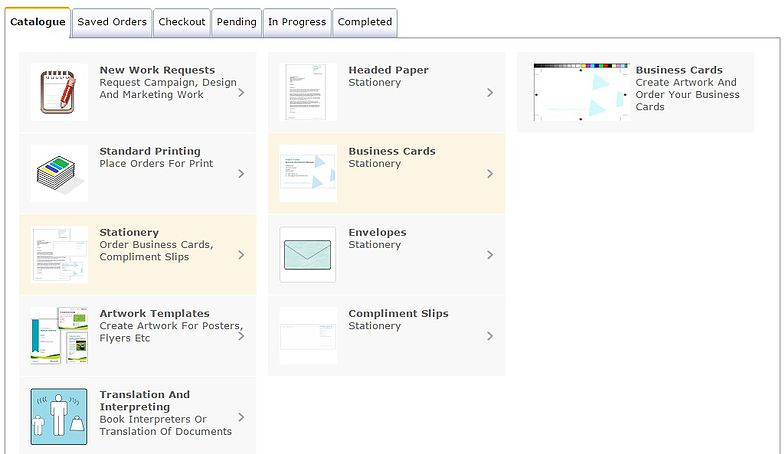This screenshot has height=454, width=784.
Task: Open the Catalogue tab
Action: tap(38, 22)
